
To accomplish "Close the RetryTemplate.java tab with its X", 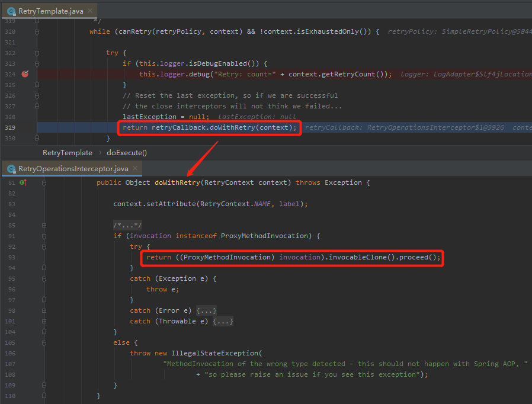I will 90,10.
